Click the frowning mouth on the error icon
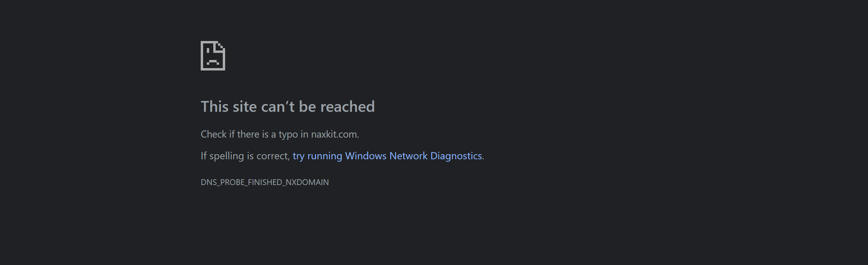The width and height of the screenshot is (868, 265). point(213,61)
